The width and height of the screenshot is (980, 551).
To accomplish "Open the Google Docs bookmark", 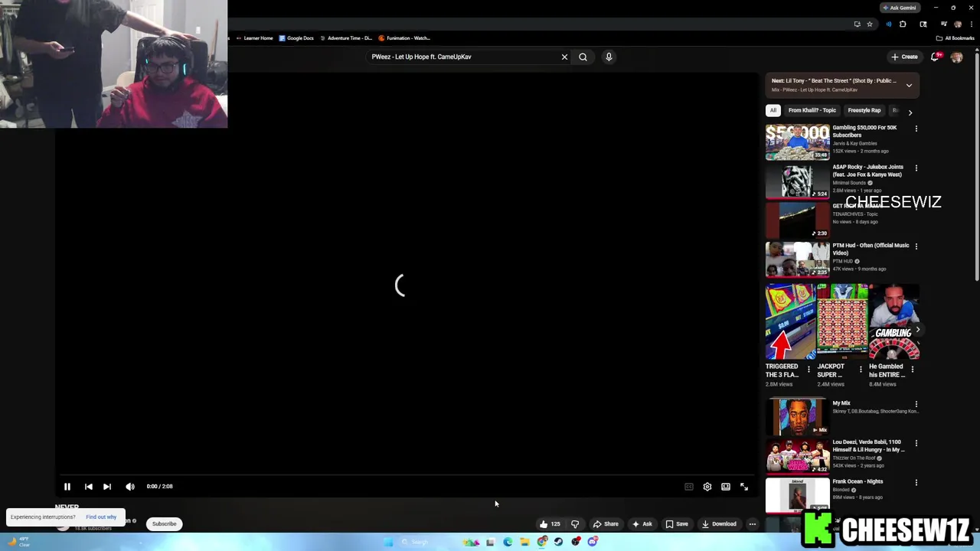I will 296,38.
